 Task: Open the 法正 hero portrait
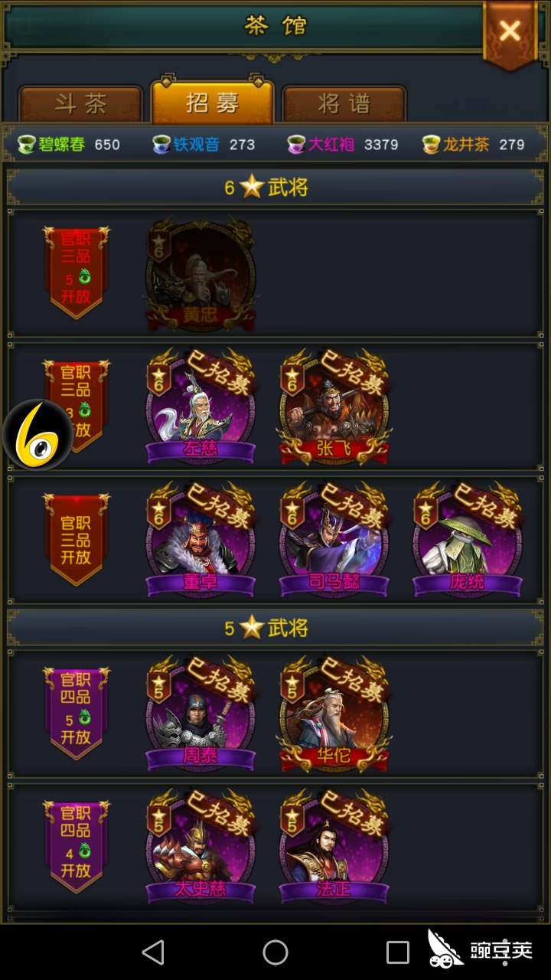coord(334,847)
